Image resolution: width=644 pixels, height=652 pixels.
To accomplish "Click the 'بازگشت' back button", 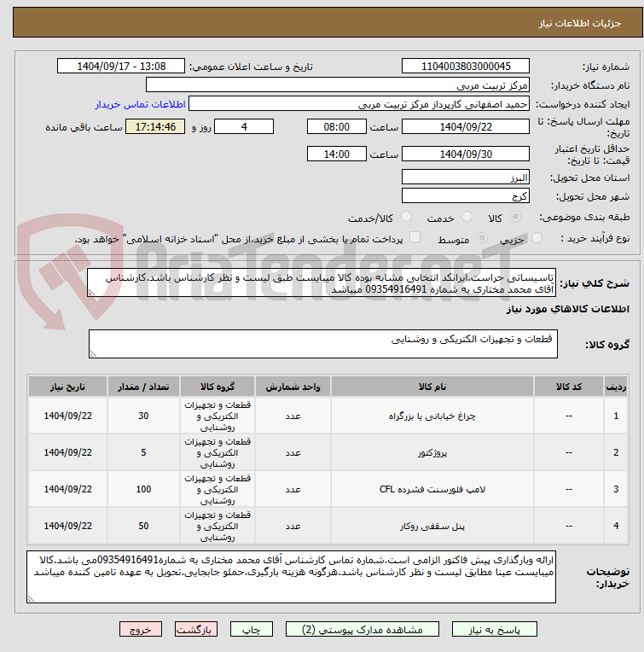I will (195, 629).
